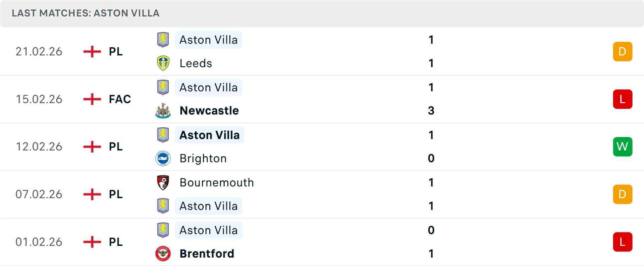The height and width of the screenshot is (266, 644).
Task: Open the Aston Villa team page link
Action: tap(209, 40)
